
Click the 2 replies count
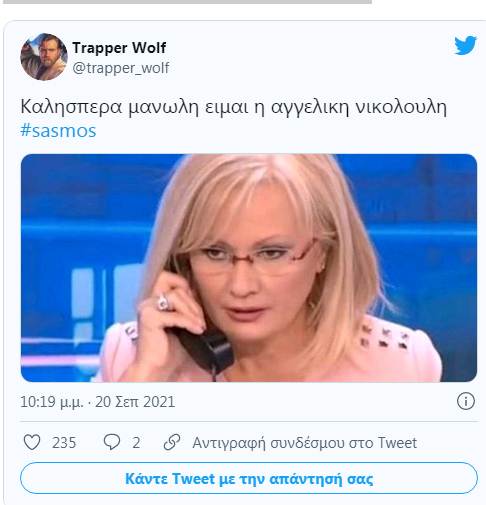pyautogui.click(x=136, y=443)
